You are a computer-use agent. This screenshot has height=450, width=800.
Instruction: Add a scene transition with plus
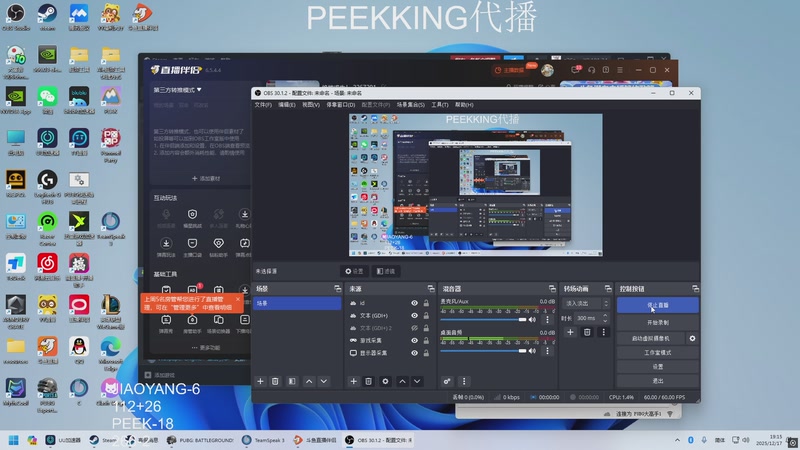(570, 332)
